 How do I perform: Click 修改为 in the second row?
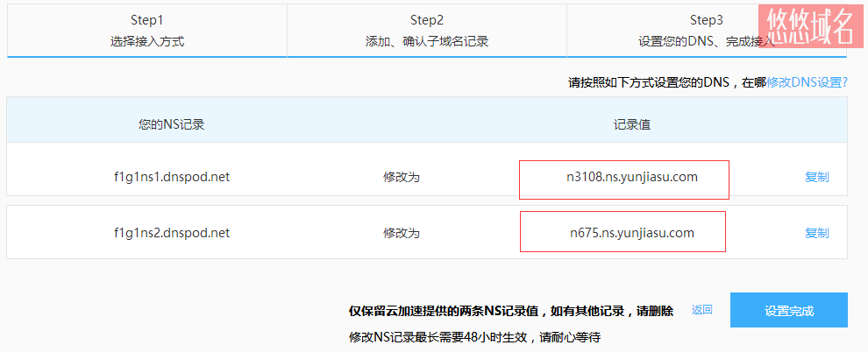click(402, 233)
